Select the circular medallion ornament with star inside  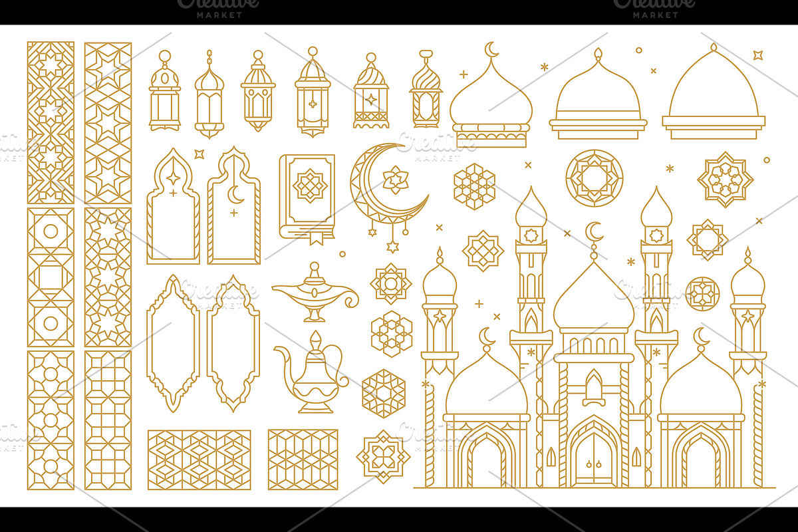(595, 178)
